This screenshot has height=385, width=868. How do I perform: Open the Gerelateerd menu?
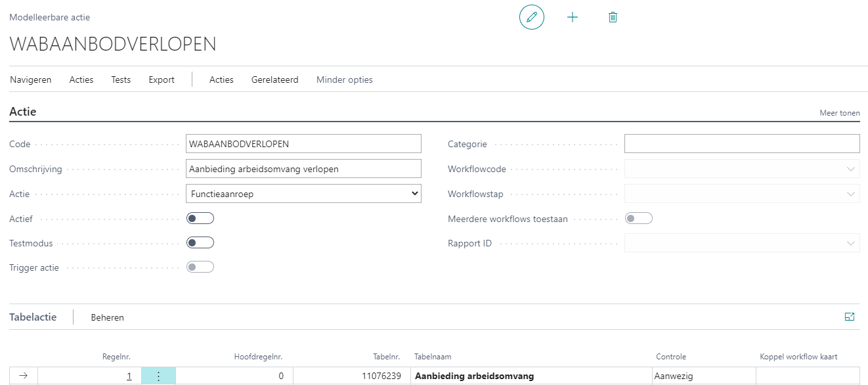[x=274, y=79]
